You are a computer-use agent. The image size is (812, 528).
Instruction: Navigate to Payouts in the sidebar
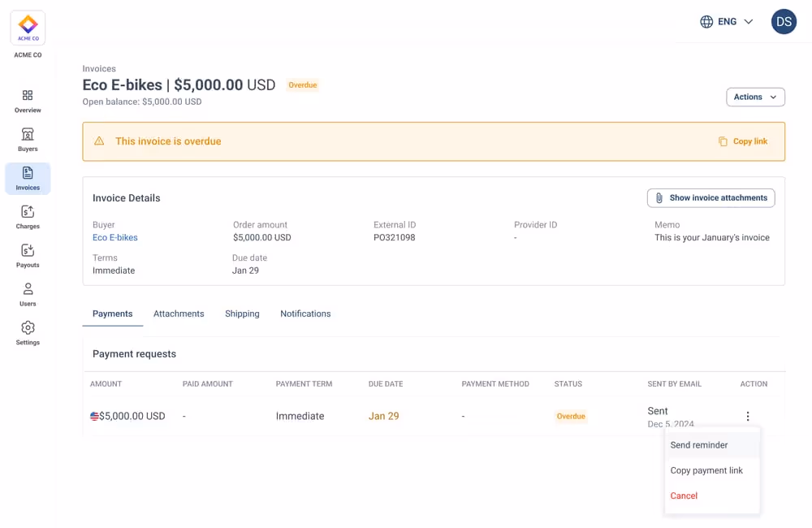coord(28,256)
